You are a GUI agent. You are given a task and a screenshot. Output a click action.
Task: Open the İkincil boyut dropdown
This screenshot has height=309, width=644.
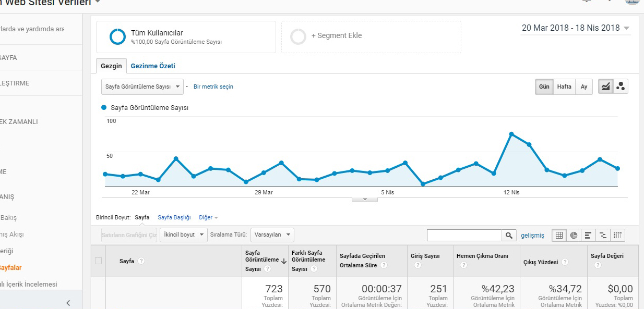coord(184,234)
